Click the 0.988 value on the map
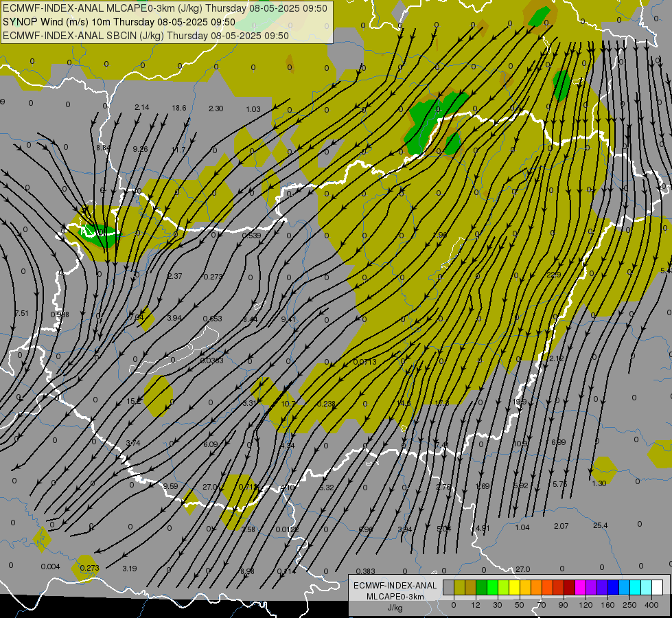The width and height of the screenshot is (672, 618). (x=60, y=314)
